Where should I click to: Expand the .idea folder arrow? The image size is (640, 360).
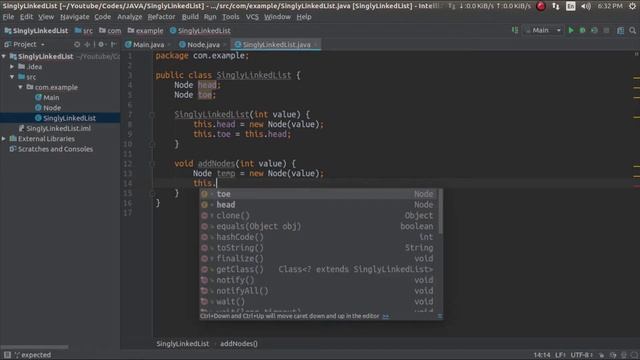tap(12, 67)
